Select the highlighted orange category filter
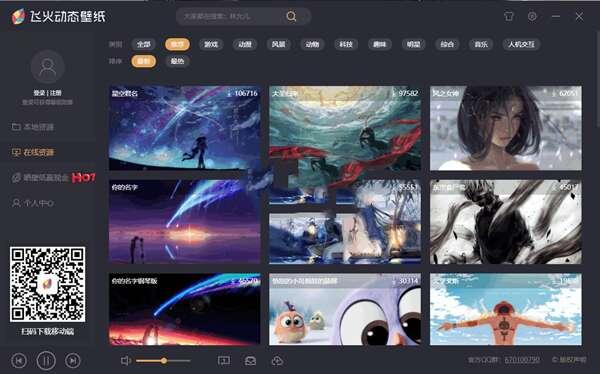 point(177,44)
